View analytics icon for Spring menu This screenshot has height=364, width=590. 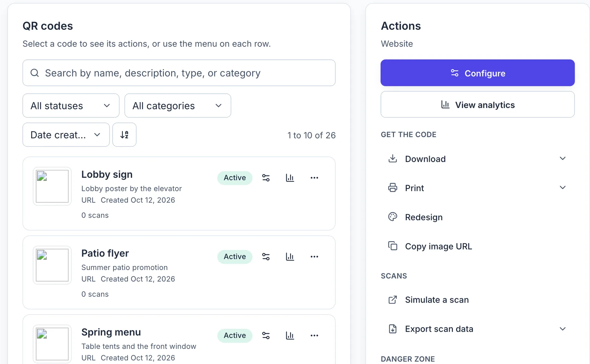290,335
